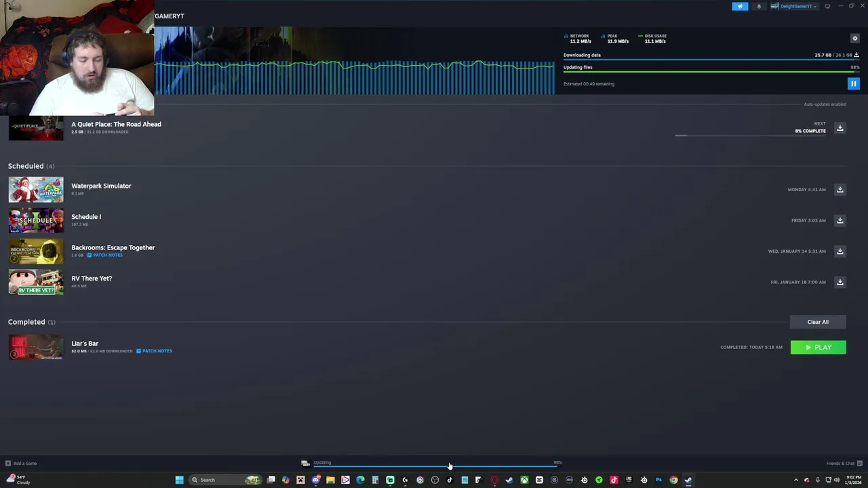Screen dimensions: 868x488
Task: Pause the current download
Action: (853, 84)
